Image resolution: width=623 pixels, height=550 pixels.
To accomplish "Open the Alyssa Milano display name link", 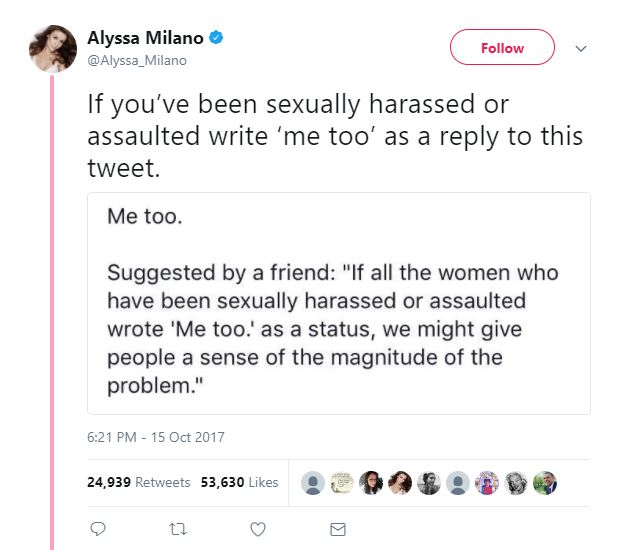I will tap(145, 38).
